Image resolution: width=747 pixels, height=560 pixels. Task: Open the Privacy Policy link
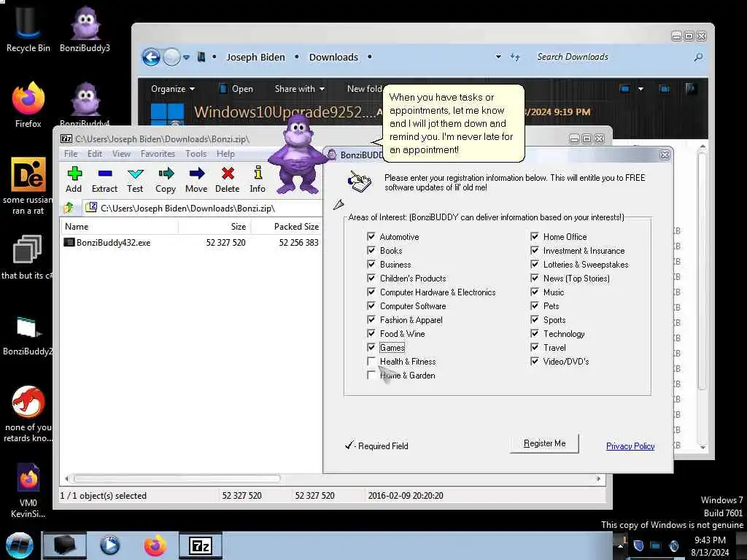click(x=630, y=446)
